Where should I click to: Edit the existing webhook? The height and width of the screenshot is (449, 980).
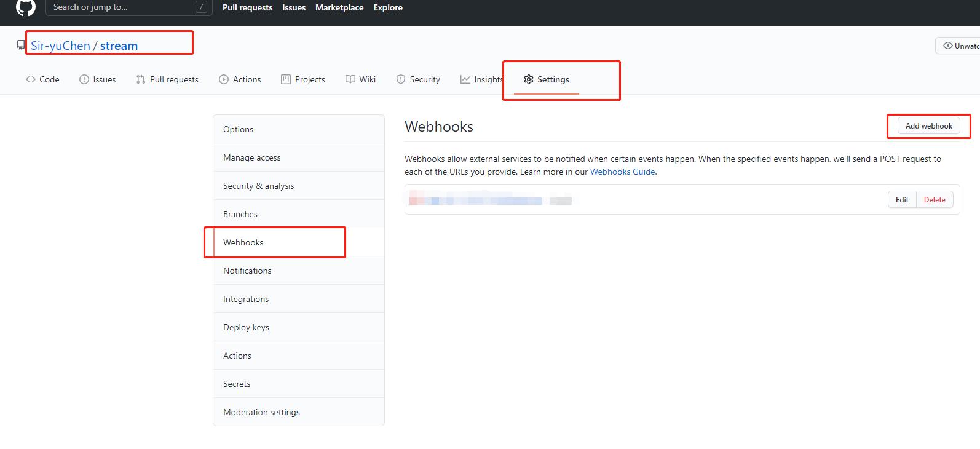tap(902, 199)
